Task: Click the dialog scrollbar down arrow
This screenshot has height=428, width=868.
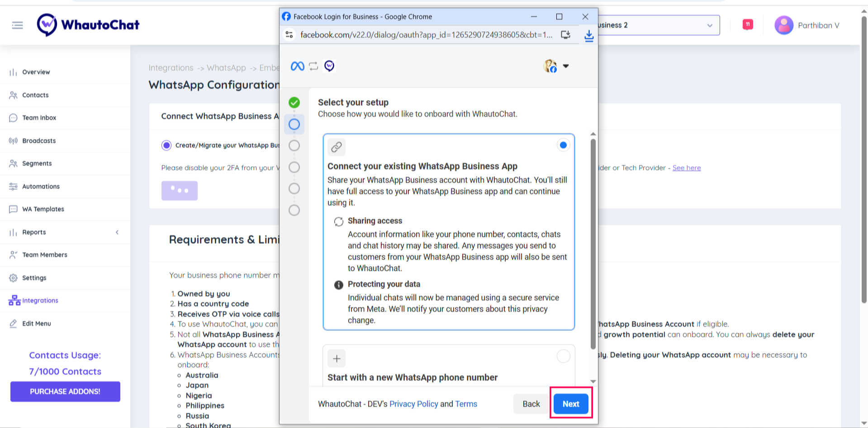Action: pos(593,381)
